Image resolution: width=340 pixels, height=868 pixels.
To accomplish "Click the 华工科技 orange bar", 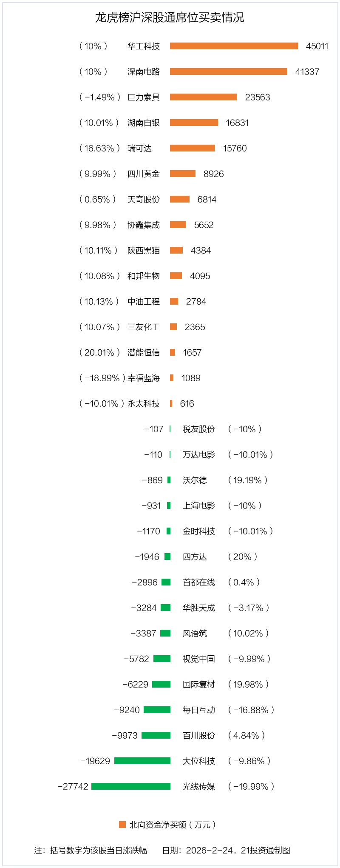I will (x=234, y=46).
